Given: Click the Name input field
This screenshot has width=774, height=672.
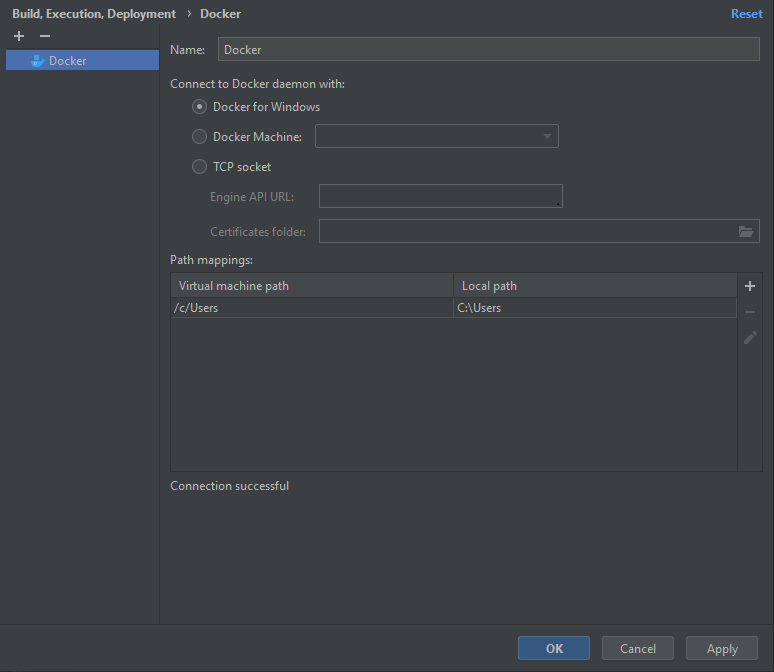Looking at the screenshot, I should 488,49.
